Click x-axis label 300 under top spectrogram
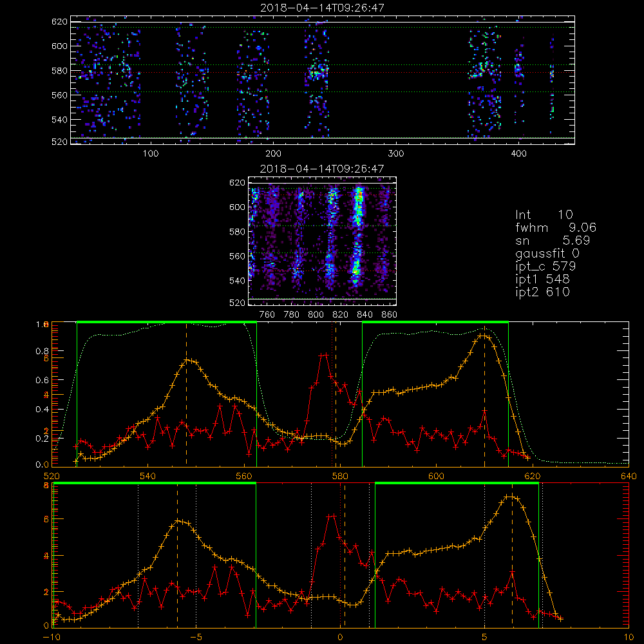 point(396,154)
